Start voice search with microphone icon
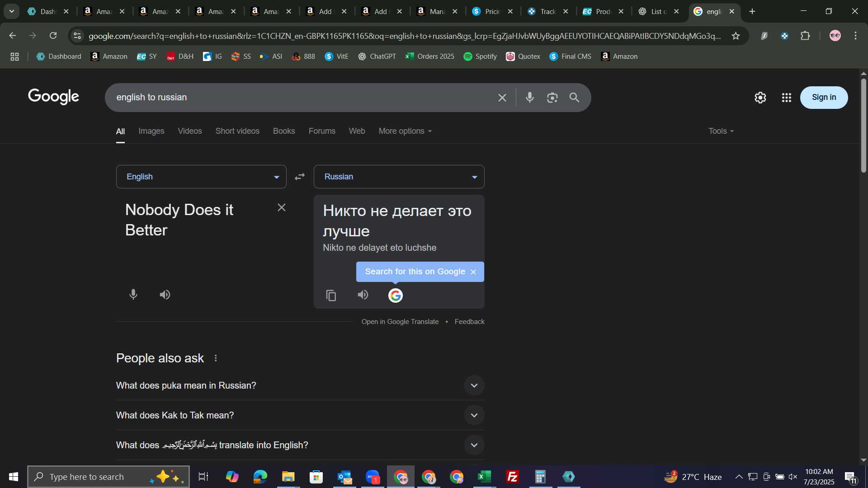The height and width of the screenshot is (488, 868). pos(530,98)
